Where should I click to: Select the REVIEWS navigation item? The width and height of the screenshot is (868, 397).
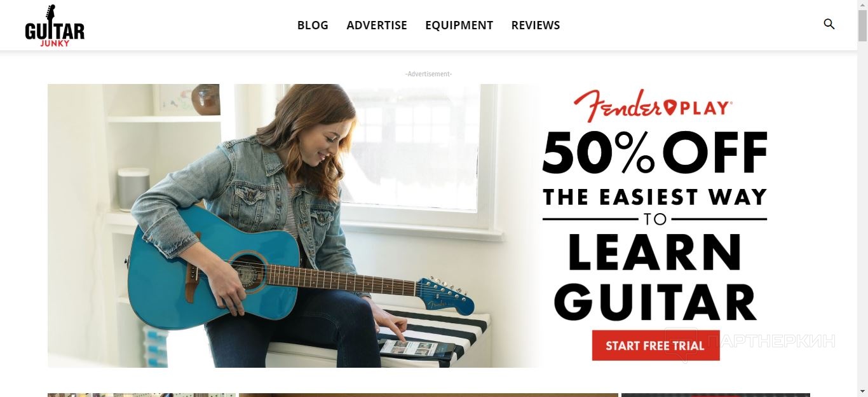(536, 25)
